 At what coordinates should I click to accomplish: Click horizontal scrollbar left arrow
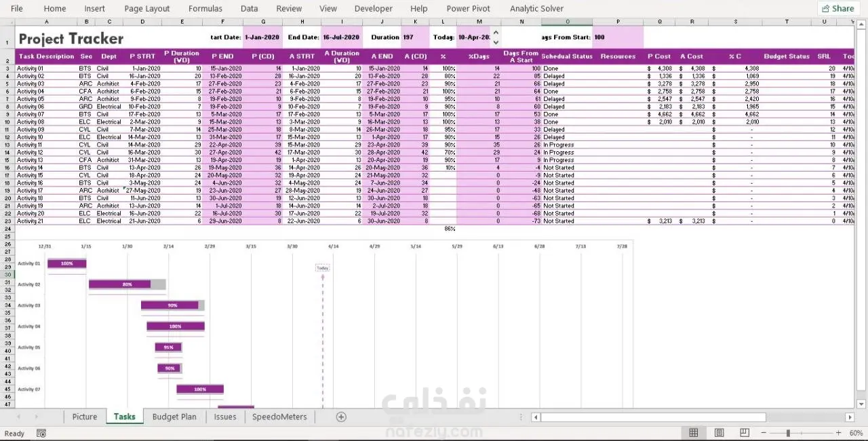tap(536, 417)
